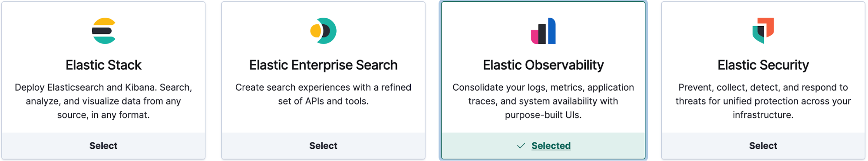Image resolution: width=868 pixels, height=161 pixels.
Task: Click the Elastic Stack description about Elasticsearch and Kibana
Action: (x=103, y=101)
